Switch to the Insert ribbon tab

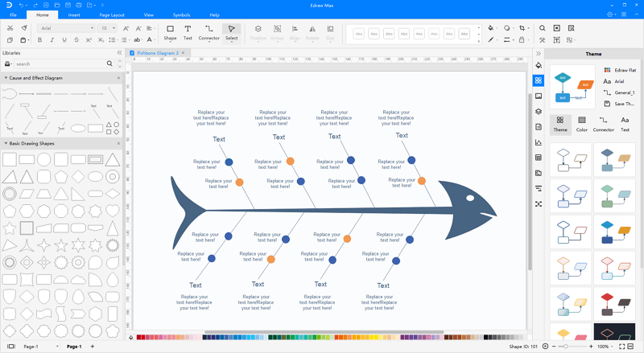(74, 14)
